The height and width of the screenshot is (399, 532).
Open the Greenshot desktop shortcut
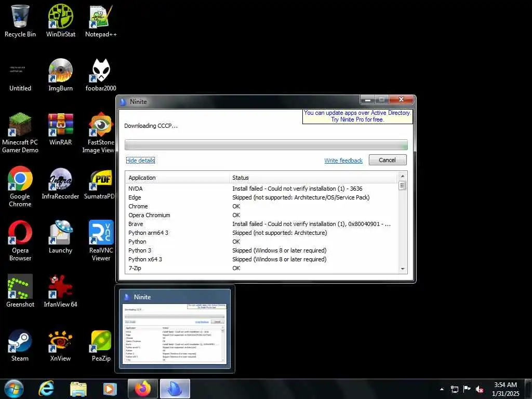tap(20, 291)
